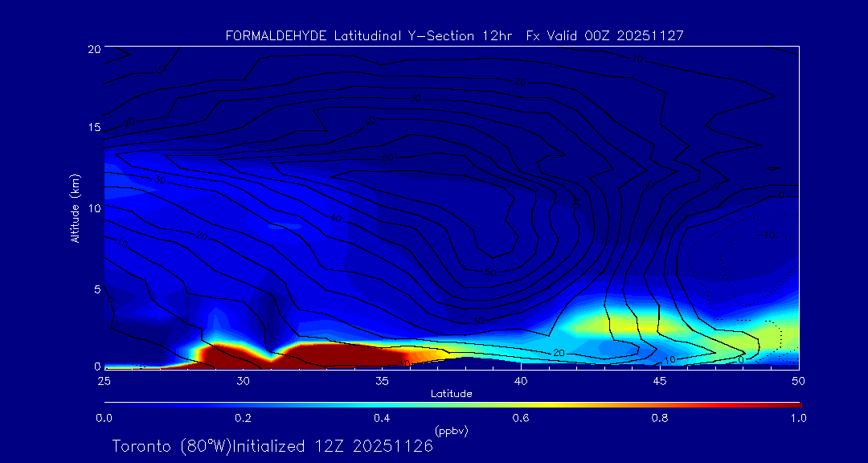Click the 50 contour label at jet core
Image resolution: width=868 pixels, height=463 pixels.
click(491, 272)
